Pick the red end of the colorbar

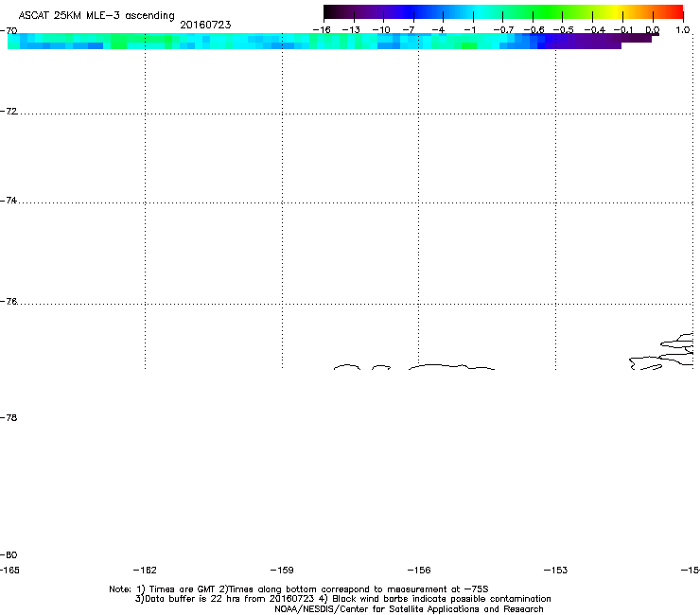point(676,11)
